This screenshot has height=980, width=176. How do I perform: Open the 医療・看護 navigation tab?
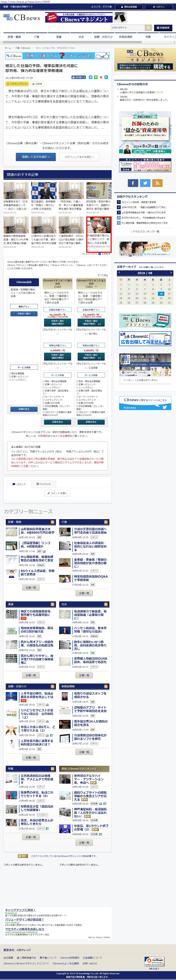[x=14, y=37]
